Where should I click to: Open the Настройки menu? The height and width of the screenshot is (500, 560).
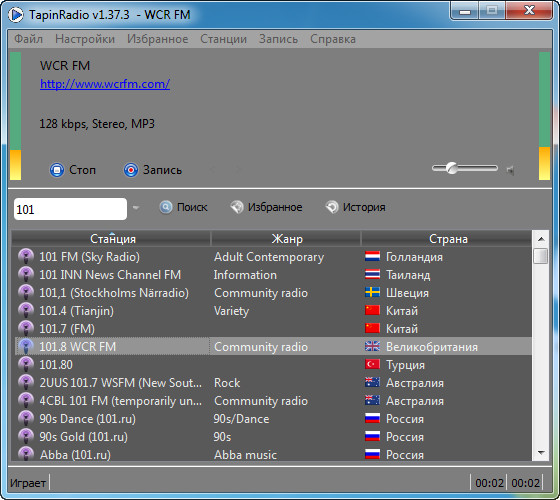[x=85, y=39]
